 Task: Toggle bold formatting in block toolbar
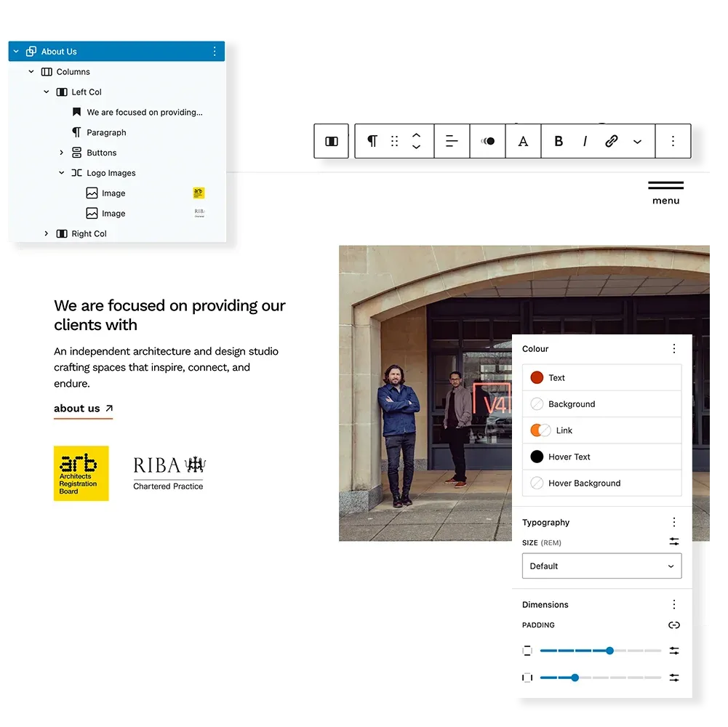(559, 141)
